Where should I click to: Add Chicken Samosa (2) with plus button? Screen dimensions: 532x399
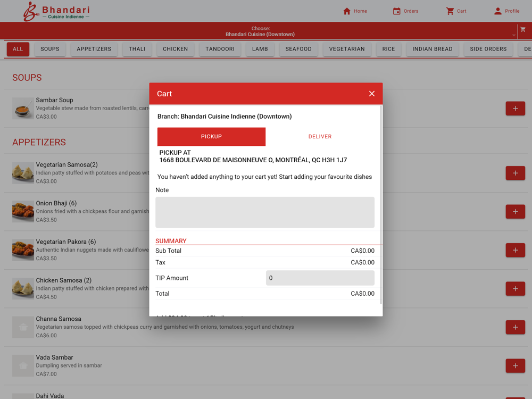pyautogui.click(x=515, y=289)
